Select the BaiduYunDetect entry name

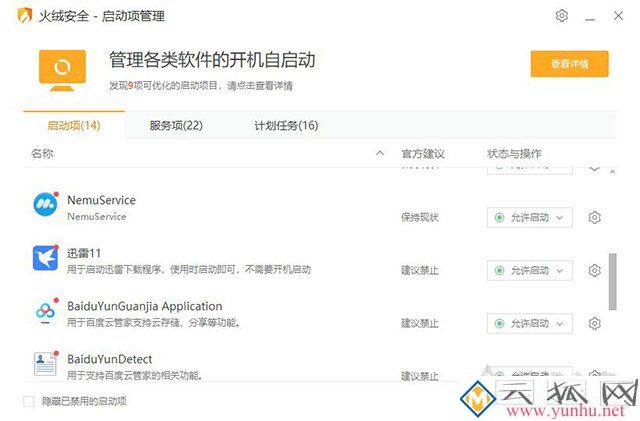pos(109,359)
